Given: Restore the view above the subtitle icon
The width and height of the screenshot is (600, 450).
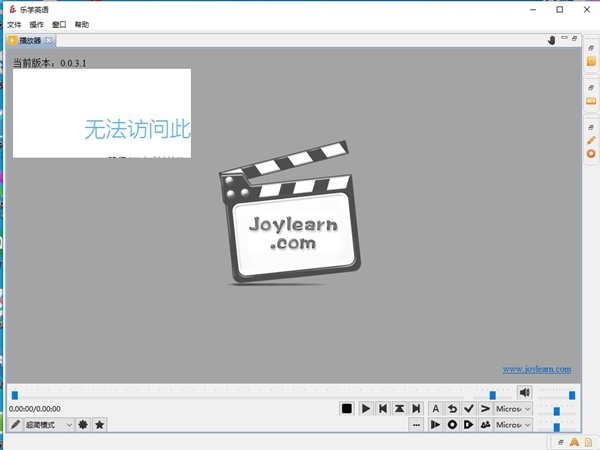Looking at the screenshot, I should (591, 88).
